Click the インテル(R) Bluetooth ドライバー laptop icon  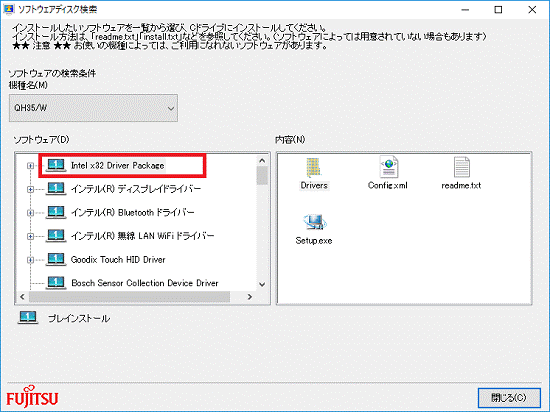56,212
